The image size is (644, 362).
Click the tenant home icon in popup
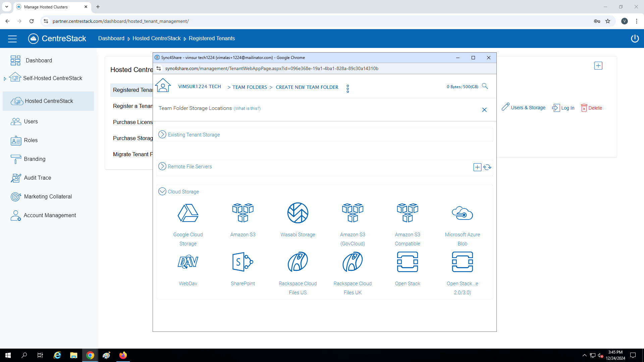pos(163,85)
